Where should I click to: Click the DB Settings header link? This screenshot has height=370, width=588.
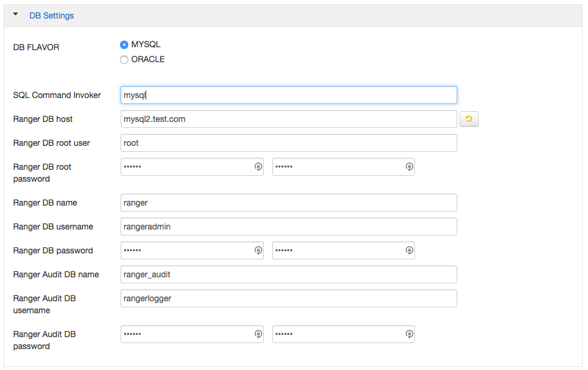(51, 16)
